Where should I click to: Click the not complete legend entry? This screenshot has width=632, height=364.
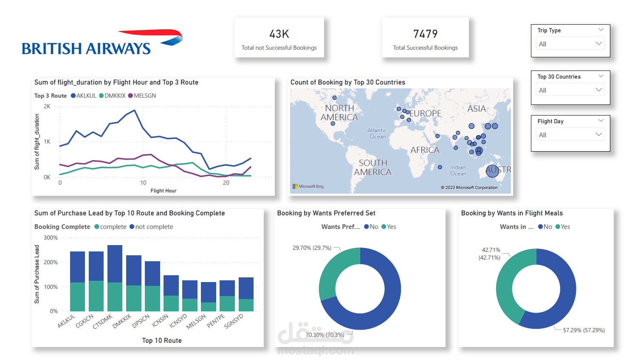coord(151,227)
